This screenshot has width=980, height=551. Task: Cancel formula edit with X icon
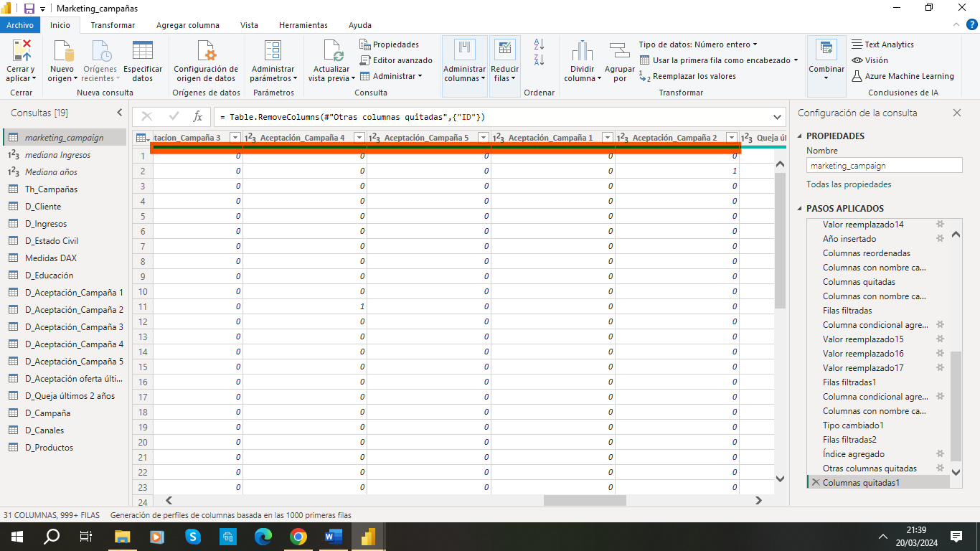coord(147,116)
